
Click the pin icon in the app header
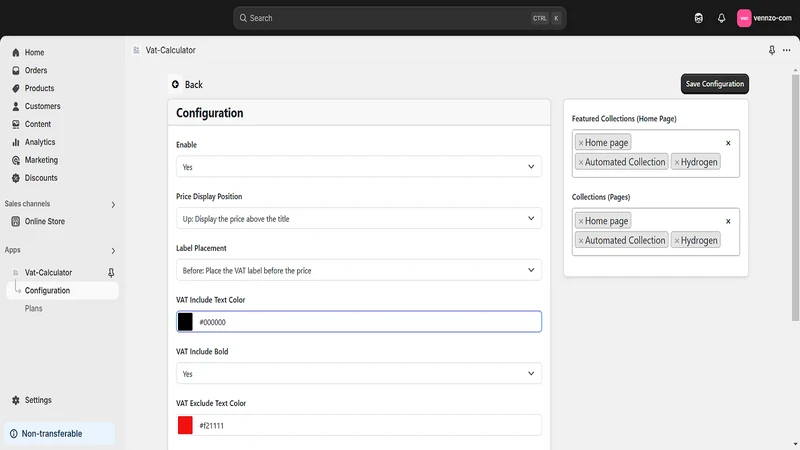tap(772, 50)
